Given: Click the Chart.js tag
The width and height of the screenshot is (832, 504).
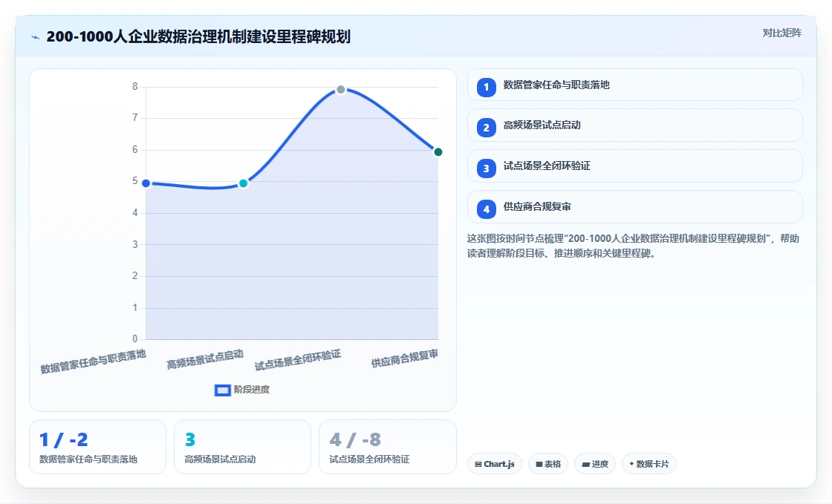Looking at the screenshot, I should click(x=495, y=464).
